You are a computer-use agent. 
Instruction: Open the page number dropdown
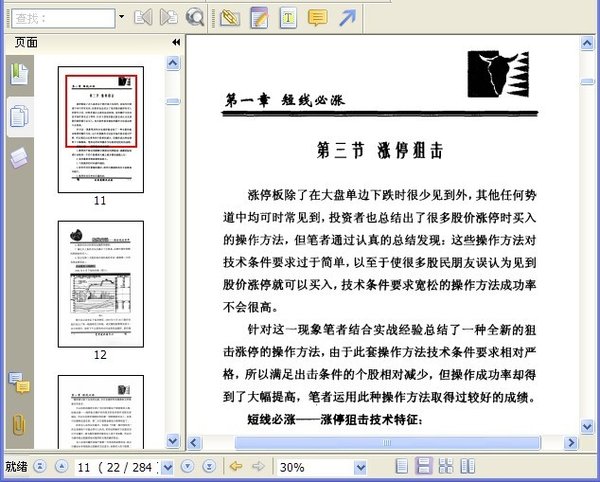pyautogui.click(x=168, y=467)
